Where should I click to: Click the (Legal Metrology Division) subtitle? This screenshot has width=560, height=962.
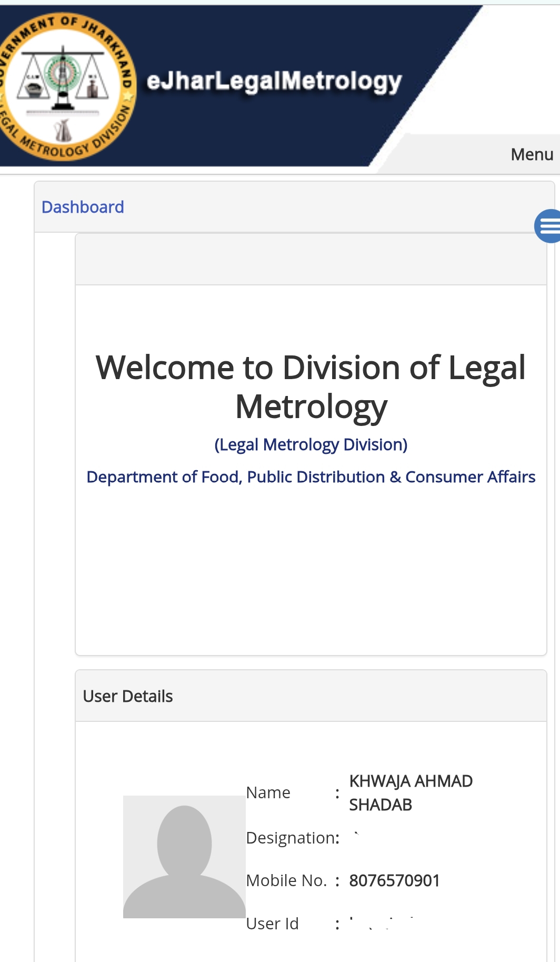tap(311, 445)
